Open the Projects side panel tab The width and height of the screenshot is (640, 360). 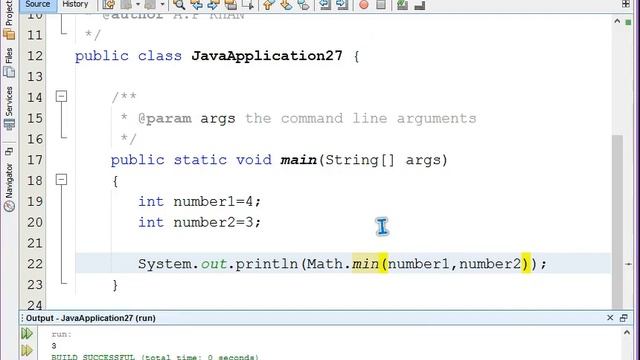coord(9,20)
